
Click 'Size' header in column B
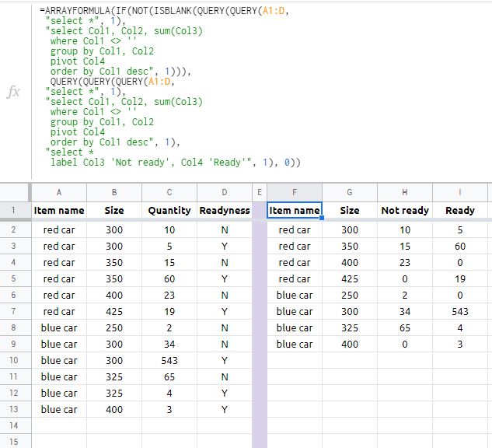[x=114, y=210]
